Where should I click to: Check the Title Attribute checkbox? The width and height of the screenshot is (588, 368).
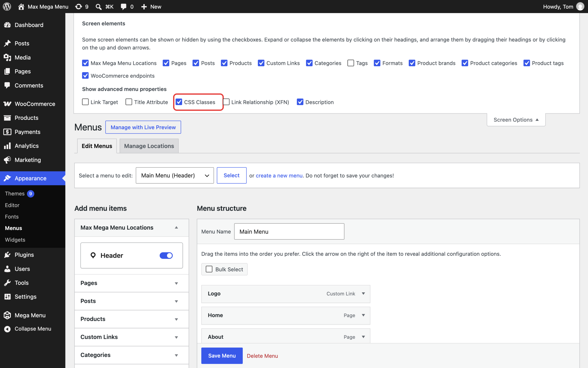pyautogui.click(x=129, y=102)
